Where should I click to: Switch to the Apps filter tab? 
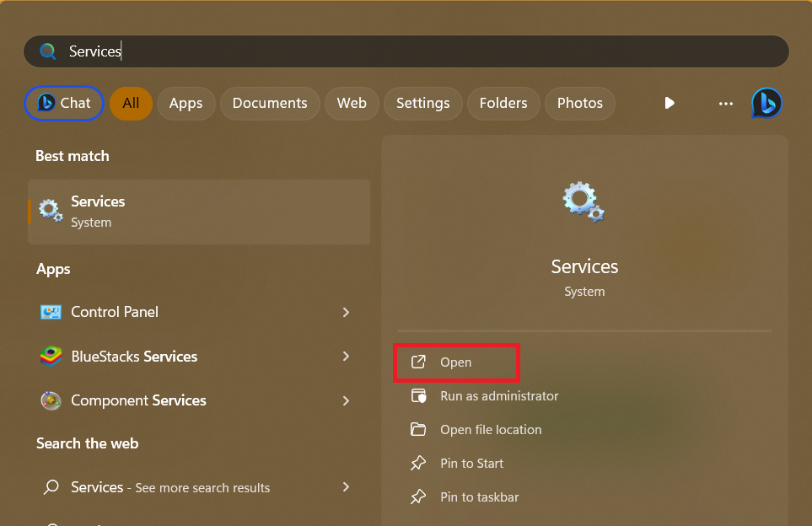tap(186, 103)
